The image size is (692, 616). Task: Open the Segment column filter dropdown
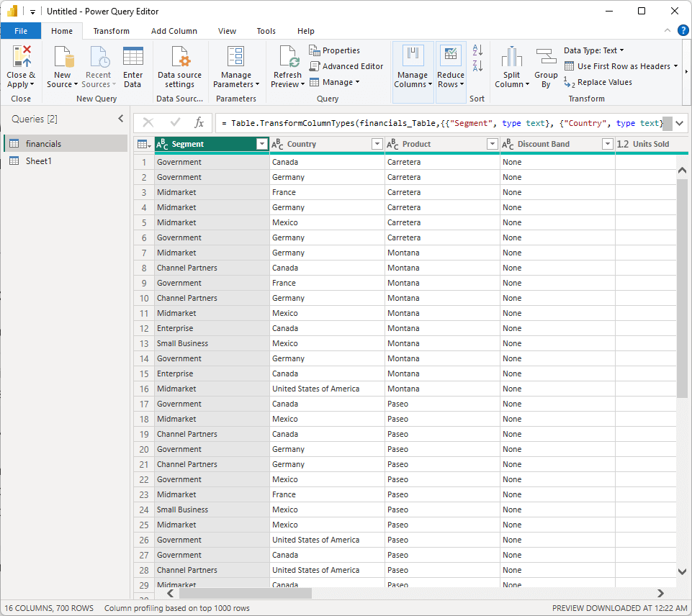click(262, 144)
